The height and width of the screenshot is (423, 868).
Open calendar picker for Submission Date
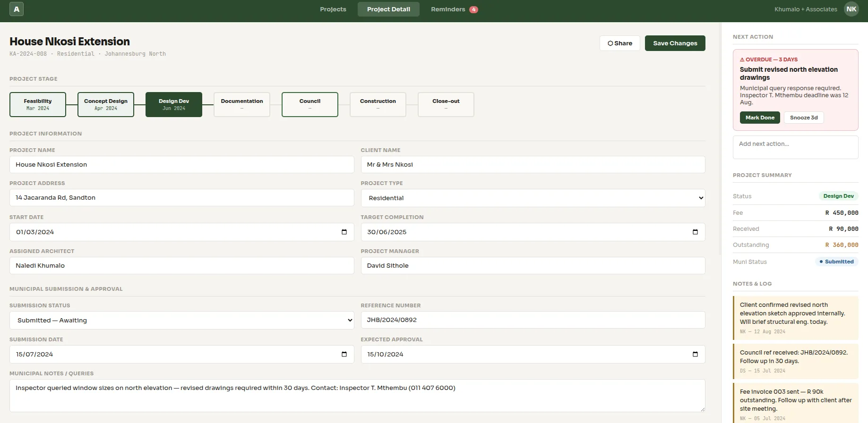[x=344, y=354]
